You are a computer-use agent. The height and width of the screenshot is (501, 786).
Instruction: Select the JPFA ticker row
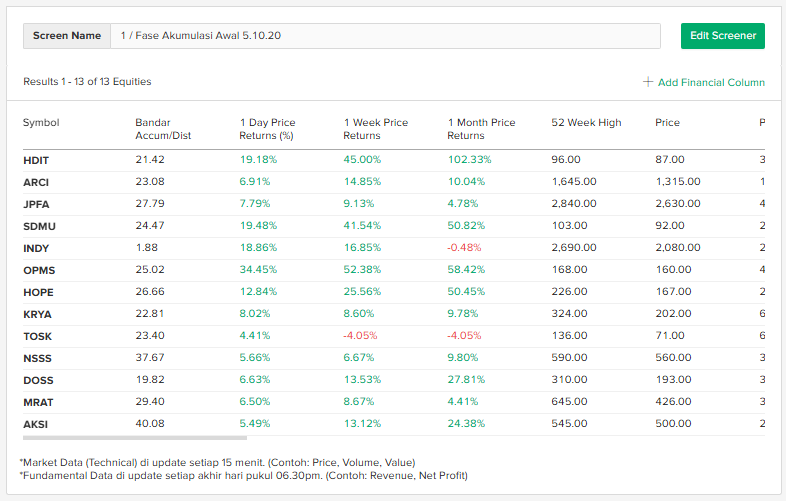coord(37,204)
